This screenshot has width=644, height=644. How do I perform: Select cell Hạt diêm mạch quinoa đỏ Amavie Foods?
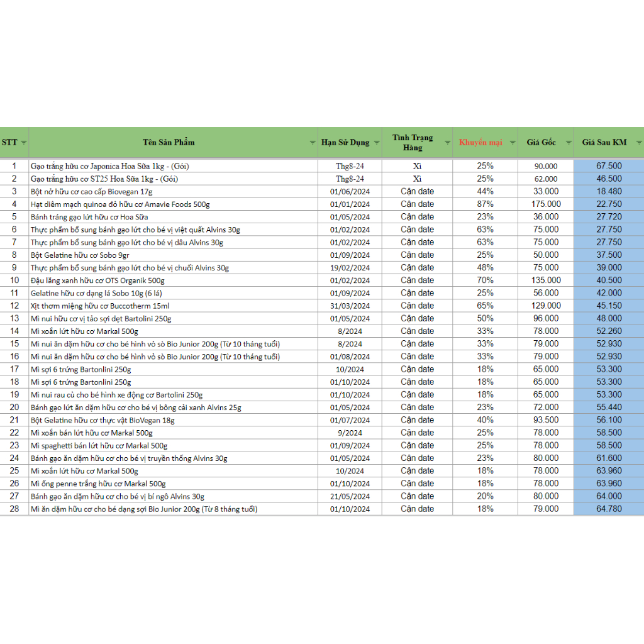[174, 204]
